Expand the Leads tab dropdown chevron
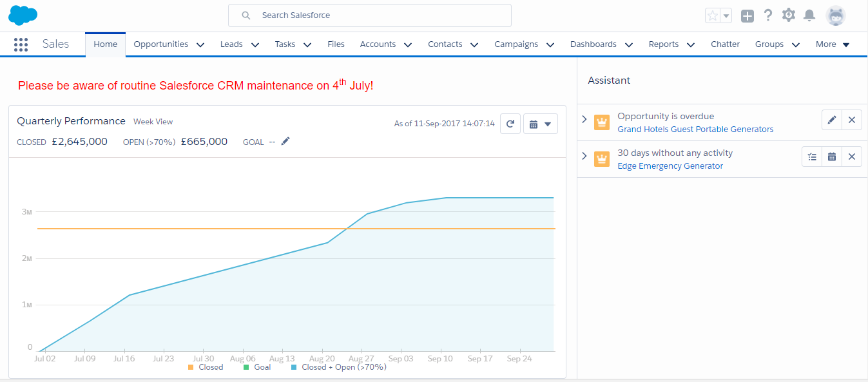868x382 pixels. pyautogui.click(x=255, y=45)
